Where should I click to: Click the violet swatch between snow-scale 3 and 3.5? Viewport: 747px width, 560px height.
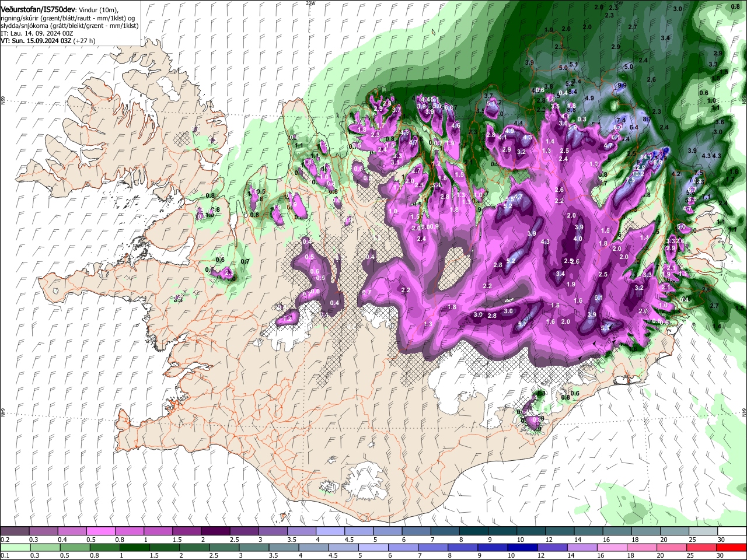273,531
